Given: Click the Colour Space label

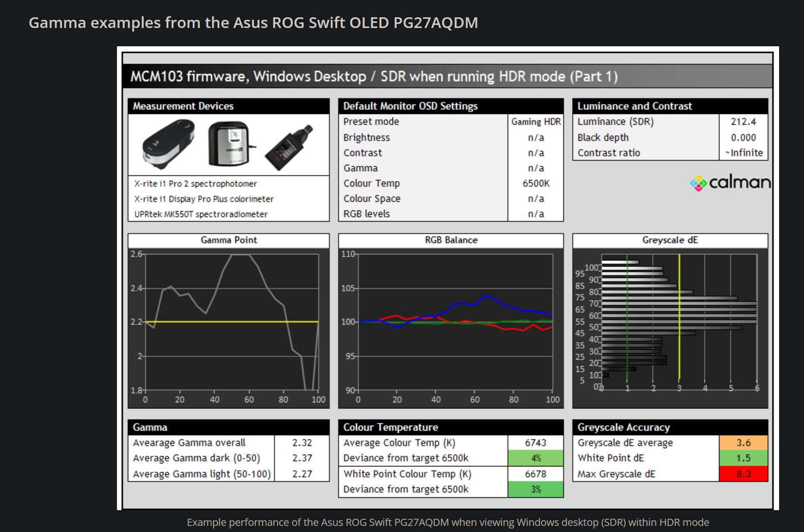Looking at the screenshot, I should (372, 198).
